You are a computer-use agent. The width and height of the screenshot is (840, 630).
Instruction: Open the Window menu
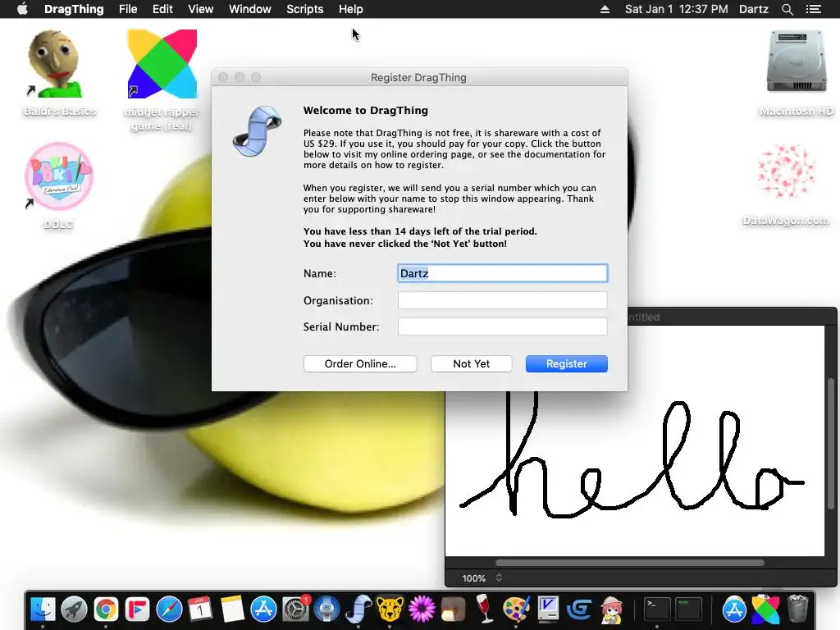click(x=249, y=9)
